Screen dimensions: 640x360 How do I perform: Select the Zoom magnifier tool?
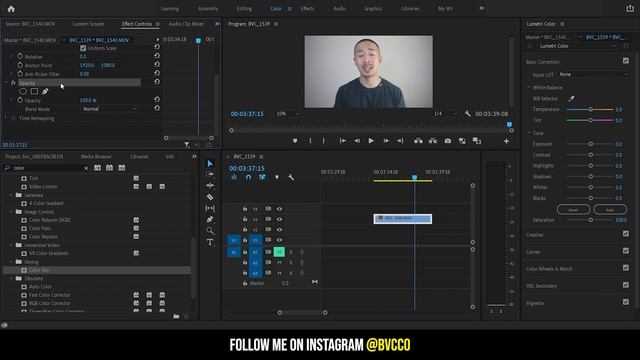coord(210,231)
